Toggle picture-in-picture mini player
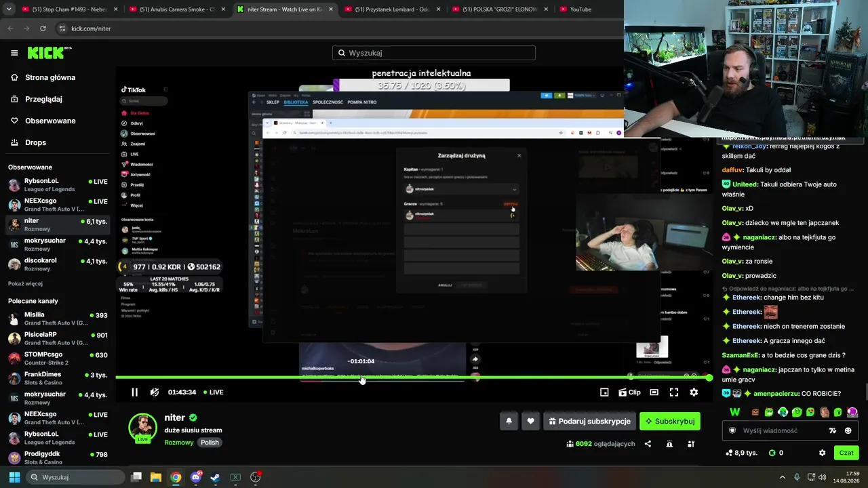Screen dimensions: 868x488 pyautogui.click(x=604, y=392)
